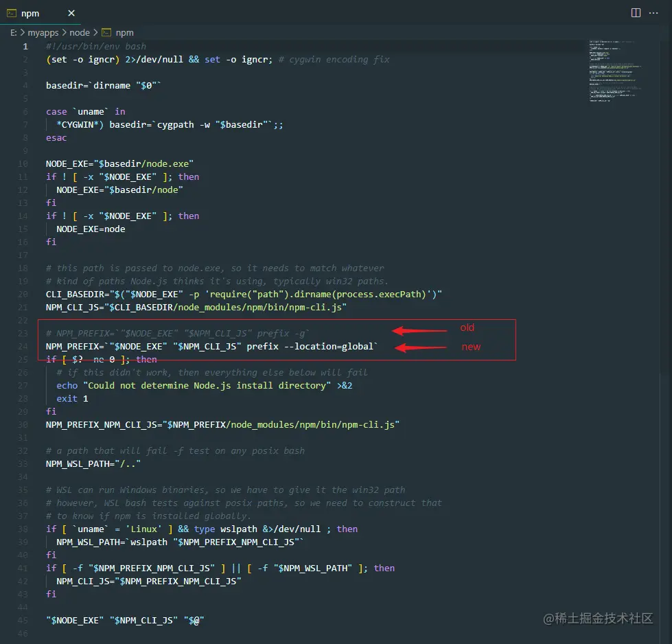The width and height of the screenshot is (672, 644).
Task: Expand chevron after myapps breadcrumb
Action: point(65,32)
